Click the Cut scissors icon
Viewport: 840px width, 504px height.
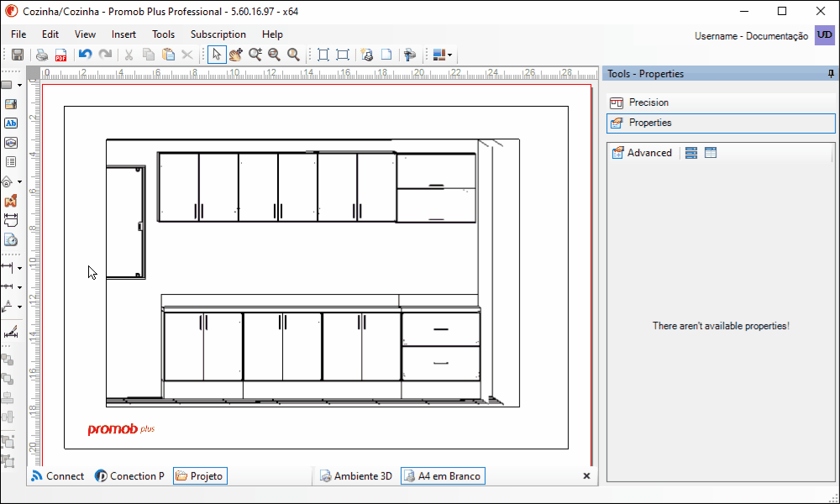pyautogui.click(x=129, y=55)
